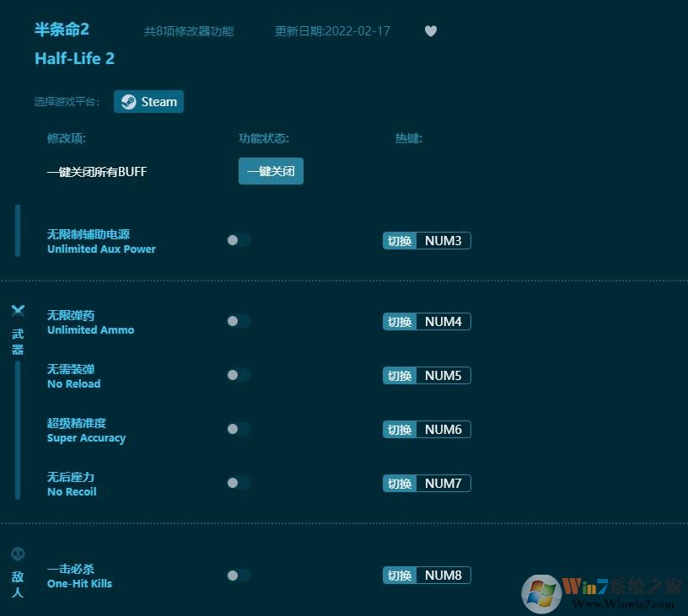Image resolution: width=688 pixels, height=616 pixels.
Task: Click the NUM6 hotkey button for Super Accuracy
Action: click(x=426, y=429)
